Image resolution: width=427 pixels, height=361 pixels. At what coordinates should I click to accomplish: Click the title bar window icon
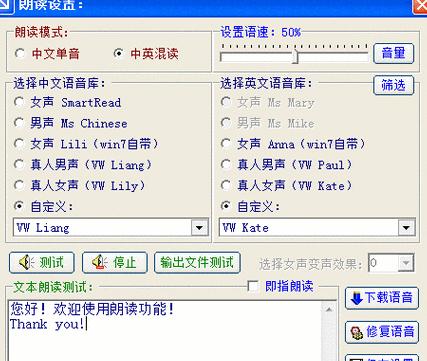[7, 6]
